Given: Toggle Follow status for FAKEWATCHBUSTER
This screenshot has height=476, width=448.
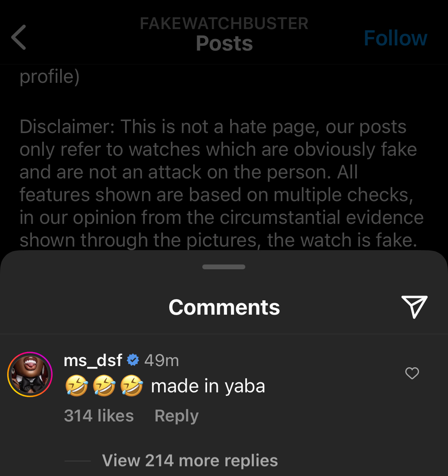Looking at the screenshot, I should click(395, 37).
